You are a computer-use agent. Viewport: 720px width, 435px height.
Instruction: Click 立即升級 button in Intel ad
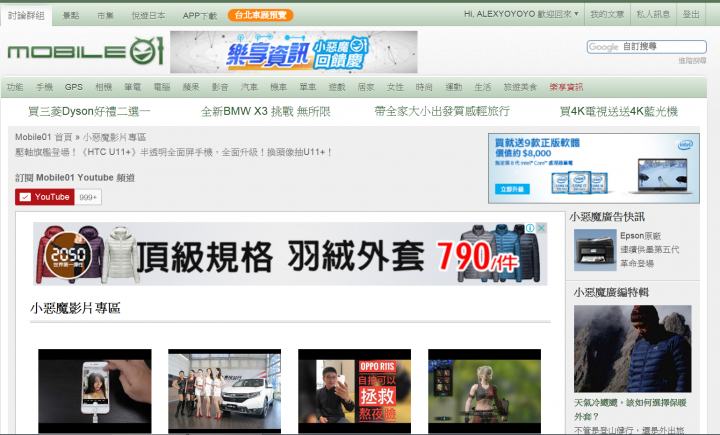click(512, 189)
